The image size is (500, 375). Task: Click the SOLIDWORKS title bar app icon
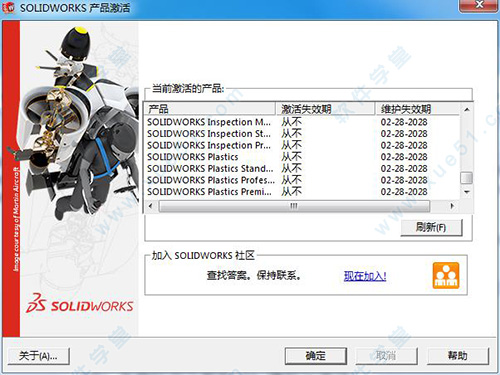click(8, 8)
